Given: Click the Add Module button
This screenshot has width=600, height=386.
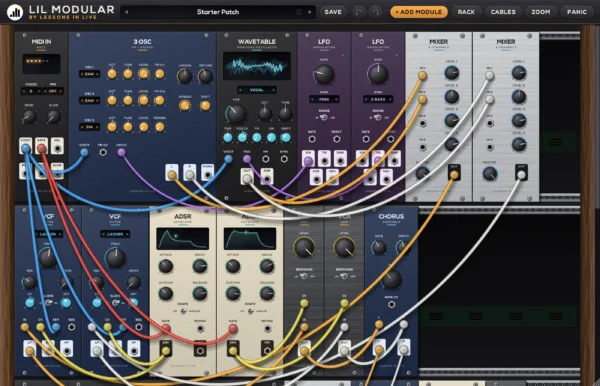Looking at the screenshot, I should point(419,12).
